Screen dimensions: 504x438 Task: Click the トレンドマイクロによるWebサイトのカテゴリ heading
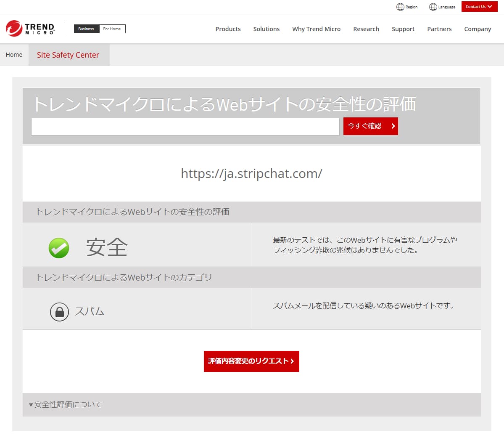[124, 277]
